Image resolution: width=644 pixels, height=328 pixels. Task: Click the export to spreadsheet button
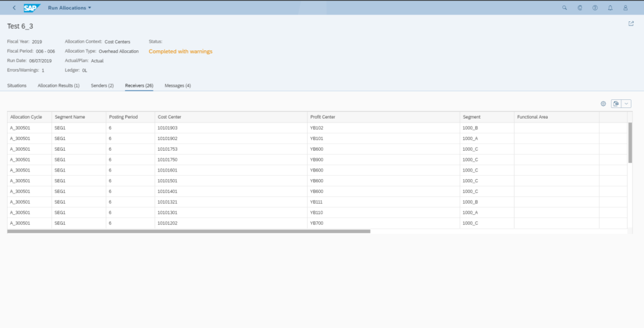tap(616, 104)
